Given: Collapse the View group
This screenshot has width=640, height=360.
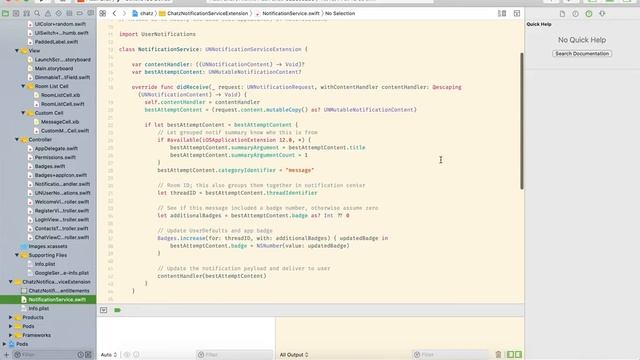Looking at the screenshot, I should tap(17, 51).
